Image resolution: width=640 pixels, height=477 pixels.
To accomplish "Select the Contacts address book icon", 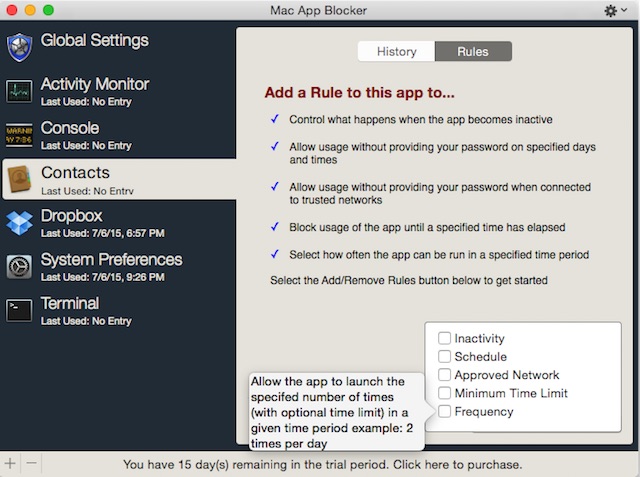I will 20,179.
